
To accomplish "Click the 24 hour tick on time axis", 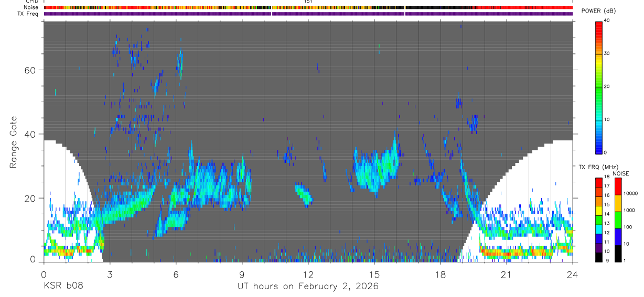I will [573, 274].
